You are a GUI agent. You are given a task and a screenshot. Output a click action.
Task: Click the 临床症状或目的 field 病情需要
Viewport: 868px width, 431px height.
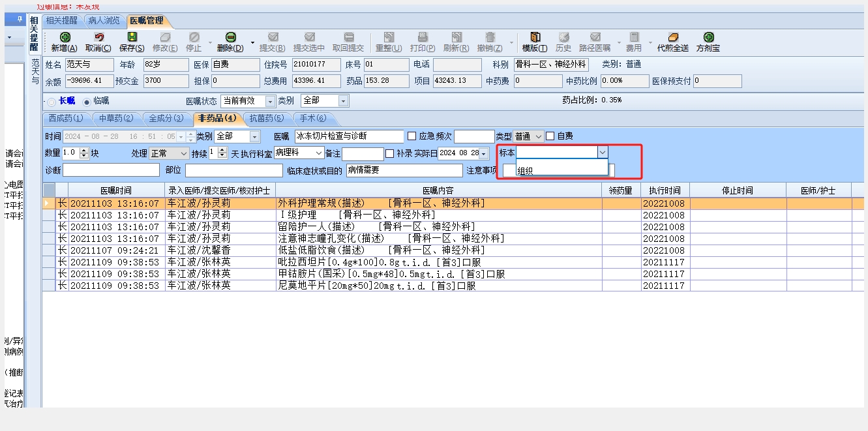404,170
